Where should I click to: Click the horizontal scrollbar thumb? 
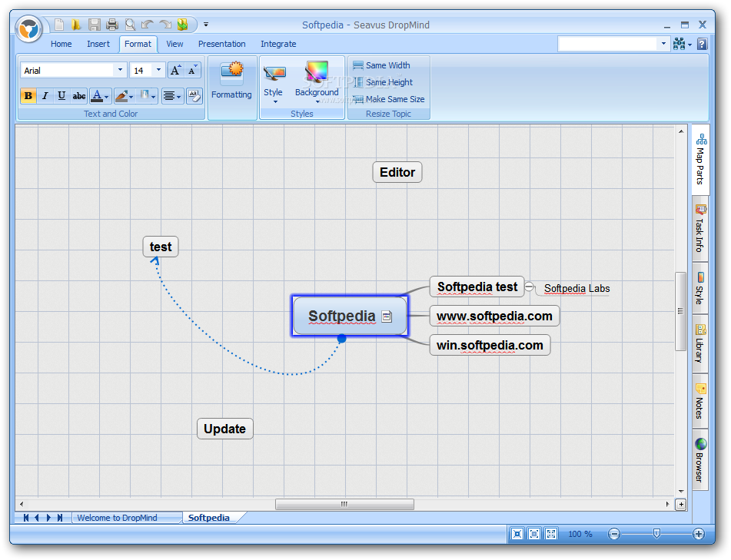coord(344,504)
